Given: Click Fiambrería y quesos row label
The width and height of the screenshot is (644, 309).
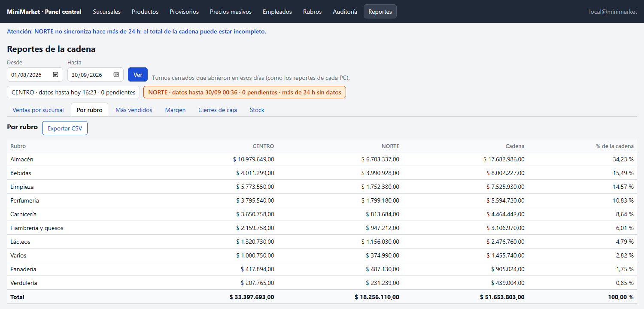Looking at the screenshot, I should (x=37, y=228).
